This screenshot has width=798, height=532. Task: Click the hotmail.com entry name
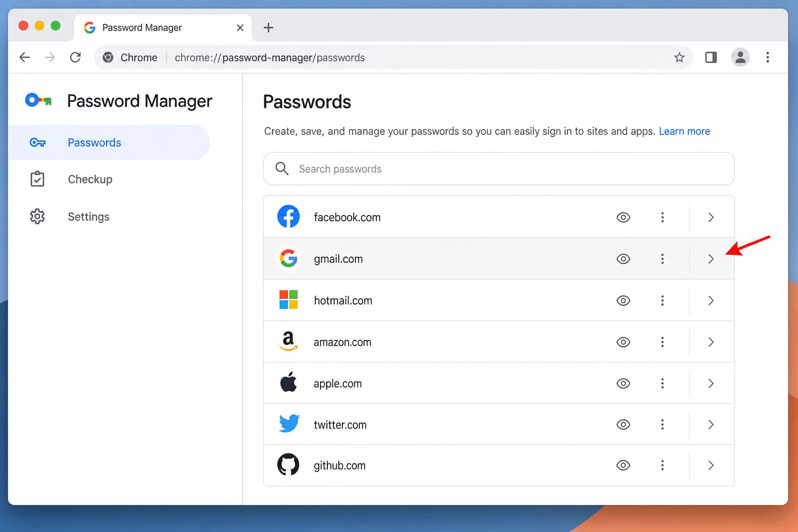pos(343,300)
